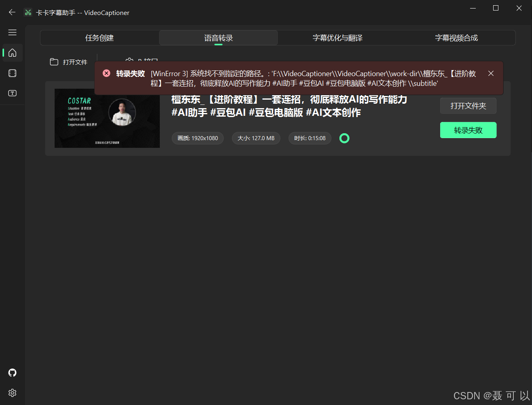Open the Home sidebar page

pyautogui.click(x=13, y=53)
